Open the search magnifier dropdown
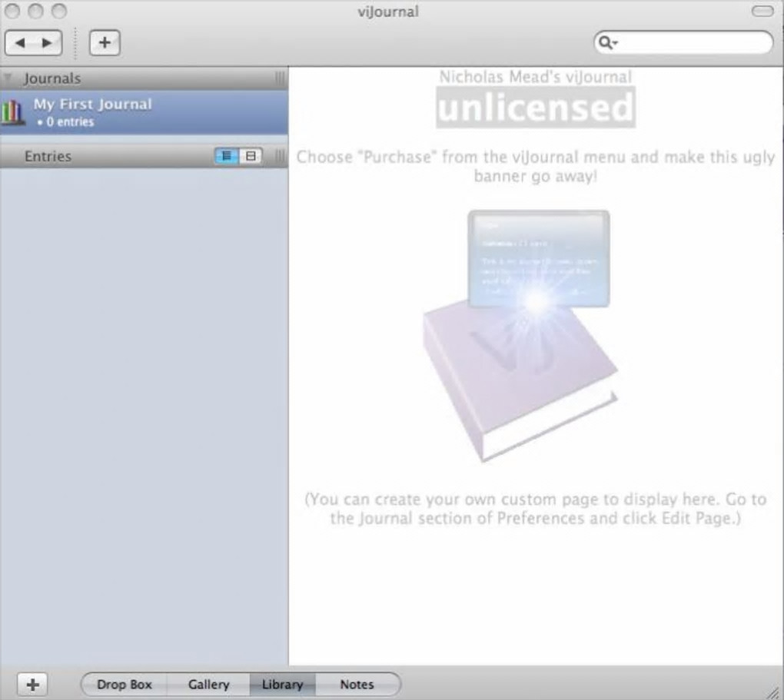This screenshot has width=784, height=700. (x=608, y=42)
